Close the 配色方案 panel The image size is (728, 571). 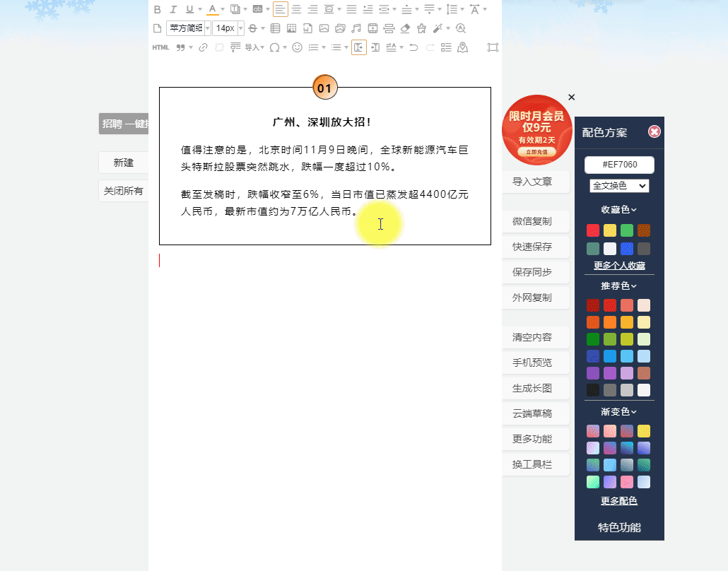point(654,132)
